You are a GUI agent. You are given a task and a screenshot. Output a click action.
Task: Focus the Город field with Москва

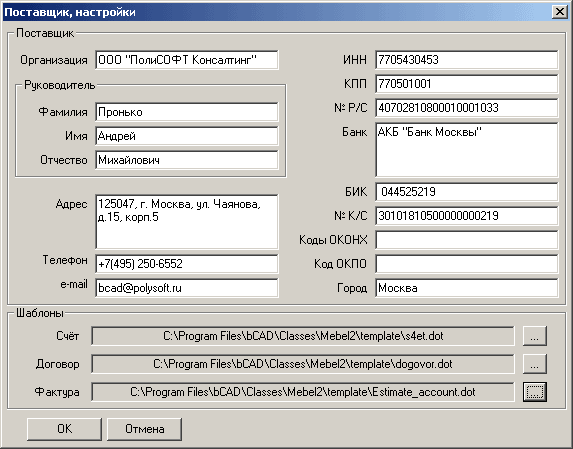pyautogui.click(x=467, y=288)
